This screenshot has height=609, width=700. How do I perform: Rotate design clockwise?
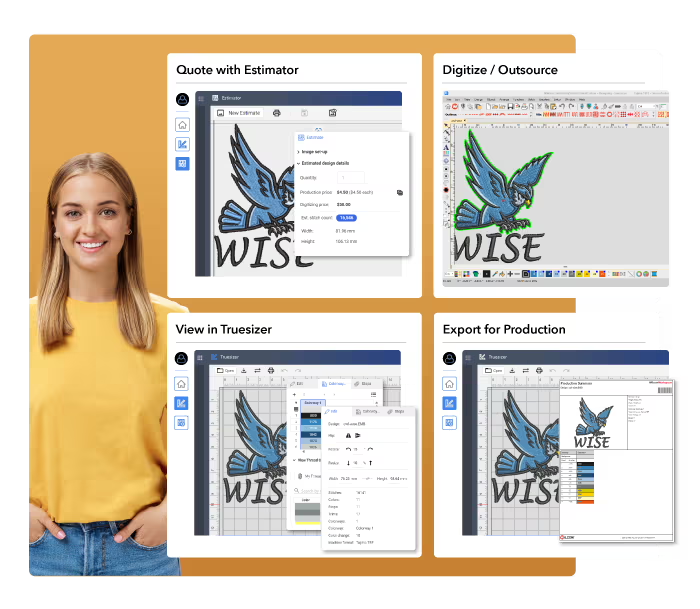370,449
